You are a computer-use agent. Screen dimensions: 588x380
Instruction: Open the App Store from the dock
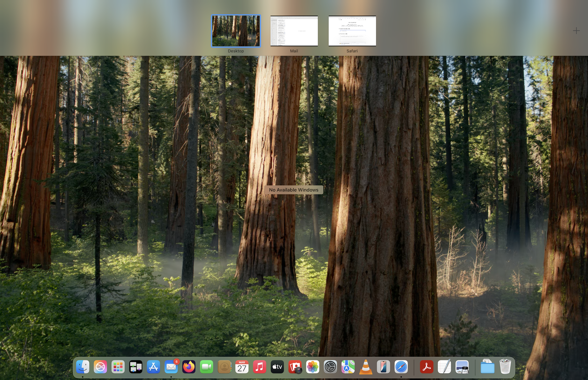[153, 367]
